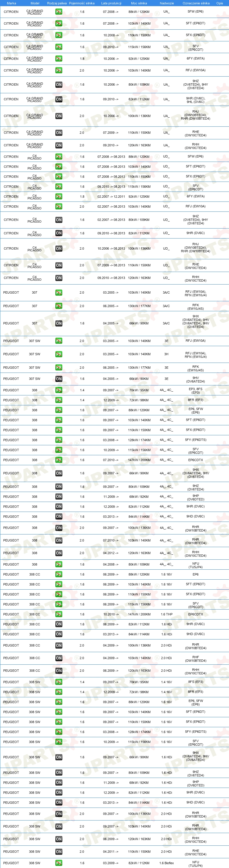Select petrol icon for Peugeot 308 4A_ 147kW/200KM
Viewport: 229px width, 868px height.
59,460
